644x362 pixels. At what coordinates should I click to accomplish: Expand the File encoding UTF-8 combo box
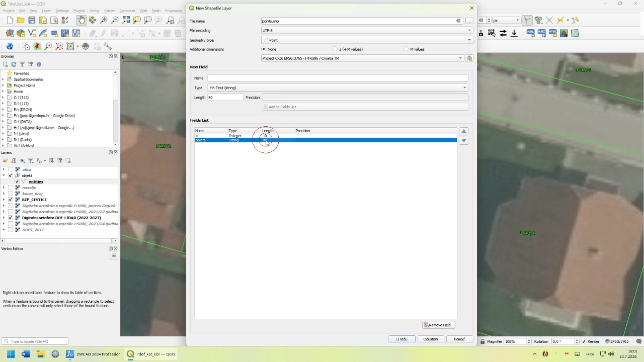click(x=367, y=30)
